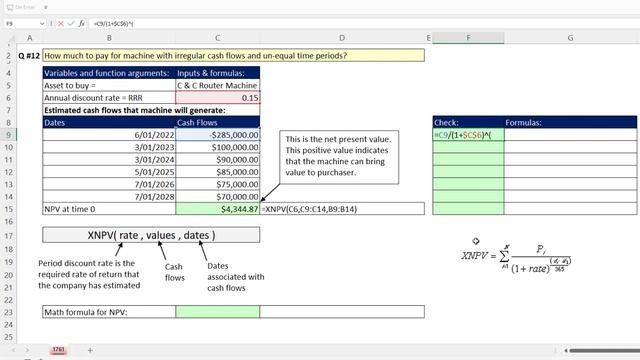Click the net present value note text box

point(339,157)
